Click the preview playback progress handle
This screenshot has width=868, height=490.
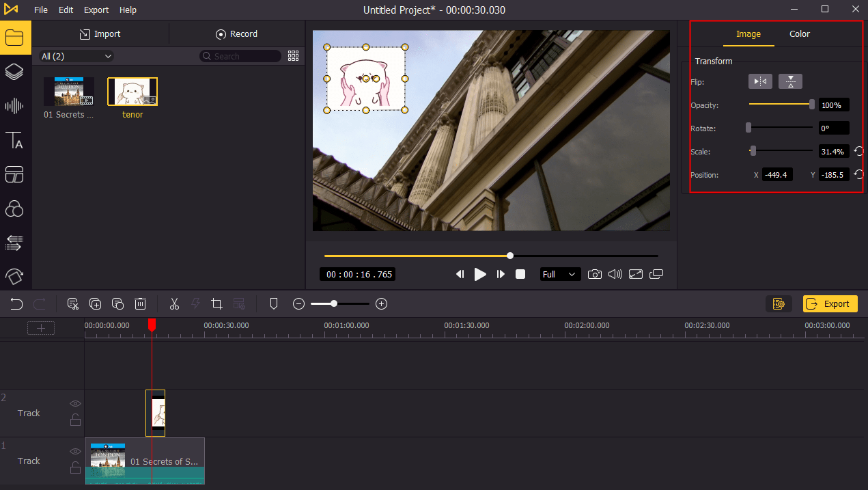510,256
